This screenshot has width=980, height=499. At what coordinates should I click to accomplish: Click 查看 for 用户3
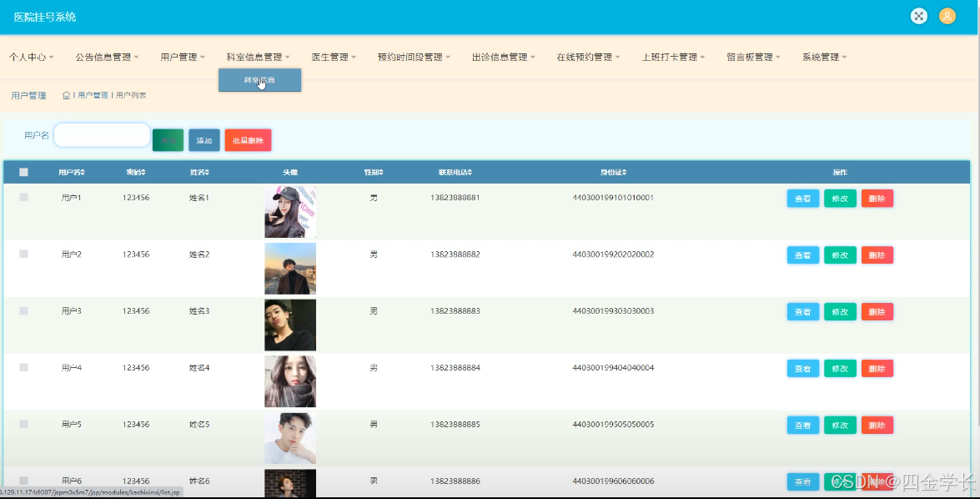[802, 311]
